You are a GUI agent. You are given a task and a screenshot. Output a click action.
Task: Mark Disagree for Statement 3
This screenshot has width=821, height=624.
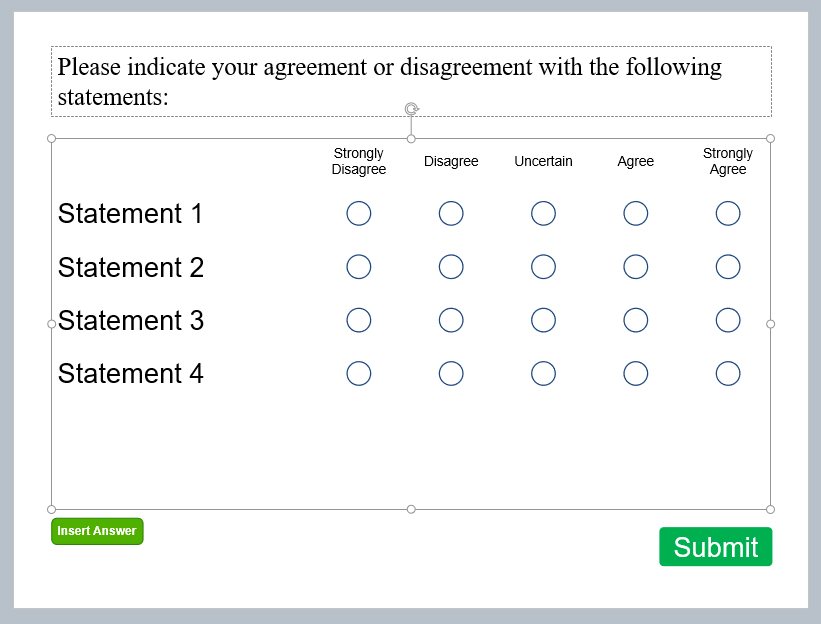[451, 320]
